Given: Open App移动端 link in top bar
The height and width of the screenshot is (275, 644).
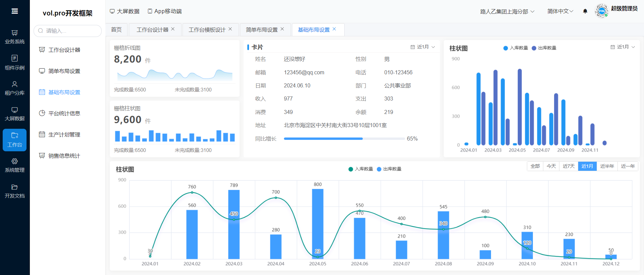Looking at the screenshot, I should [165, 11].
